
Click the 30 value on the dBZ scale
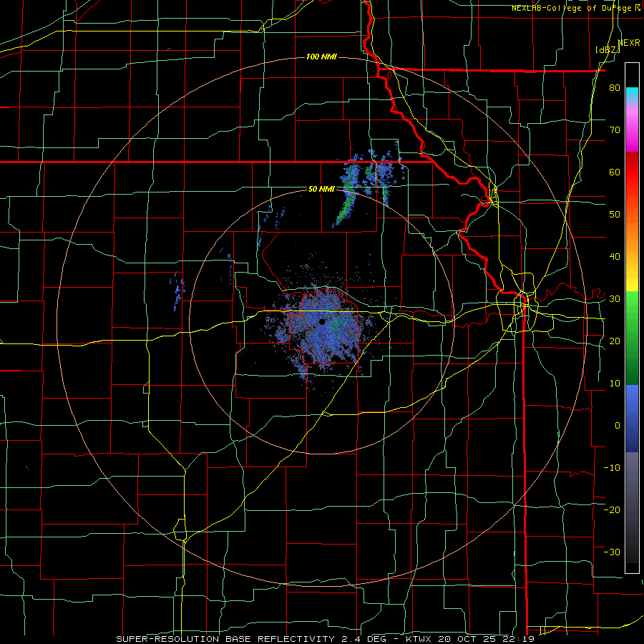[615, 299]
